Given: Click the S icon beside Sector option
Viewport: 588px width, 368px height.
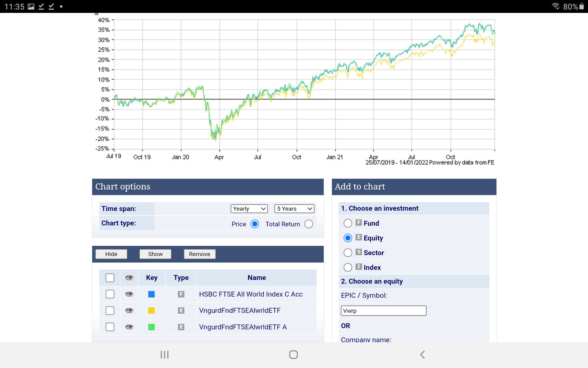Looking at the screenshot, I should tap(359, 252).
